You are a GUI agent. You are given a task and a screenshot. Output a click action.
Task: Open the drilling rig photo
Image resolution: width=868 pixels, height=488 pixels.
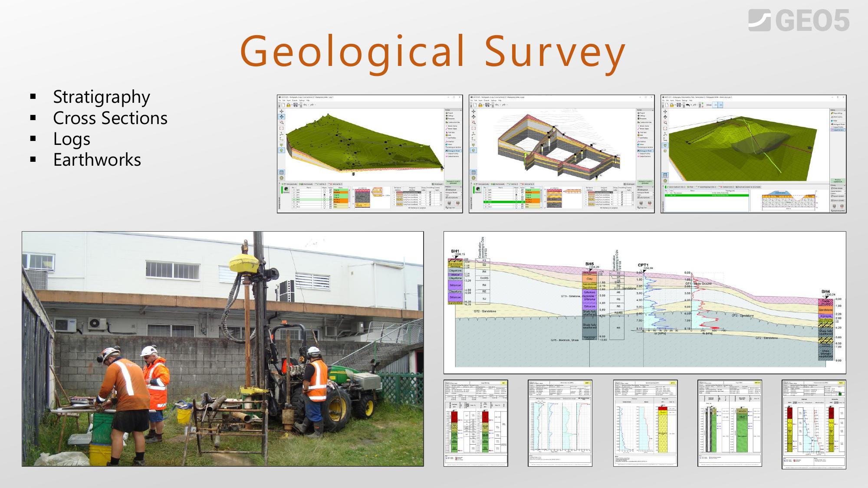click(x=223, y=349)
